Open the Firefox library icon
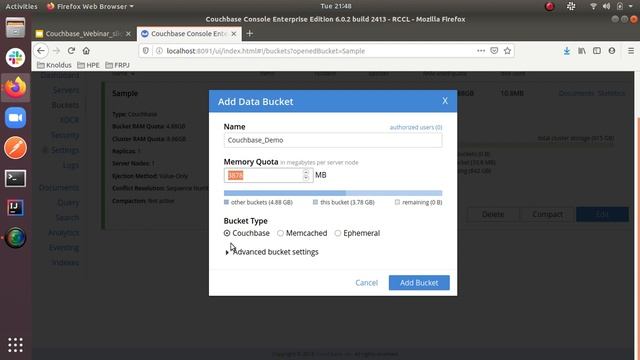The image size is (640, 360). [582, 51]
